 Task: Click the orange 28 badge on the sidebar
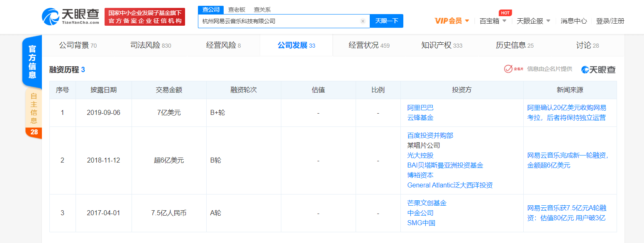click(34, 132)
